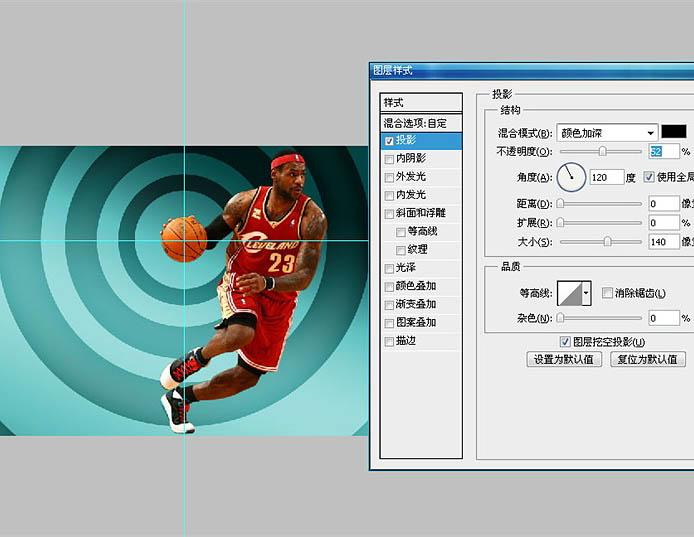694x537 pixels.
Task: Click the 图层样式 dialog title bar
Action: click(x=532, y=70)
